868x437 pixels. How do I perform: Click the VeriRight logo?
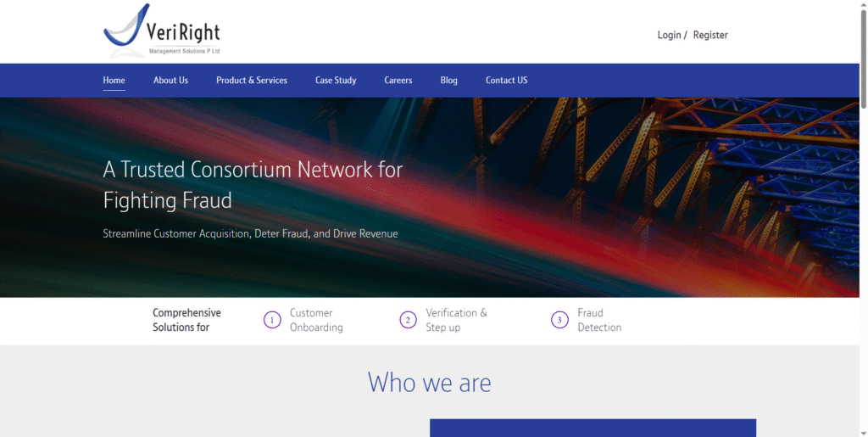(x=162, y=31)
